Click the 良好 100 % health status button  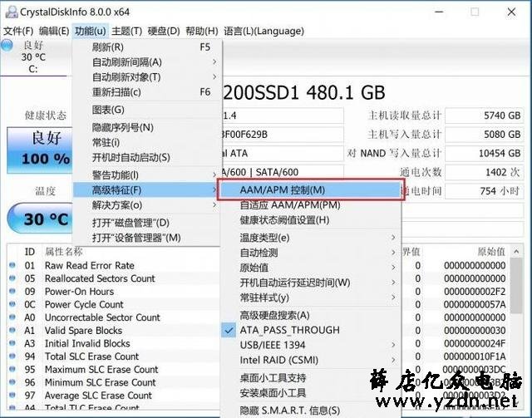40,150
